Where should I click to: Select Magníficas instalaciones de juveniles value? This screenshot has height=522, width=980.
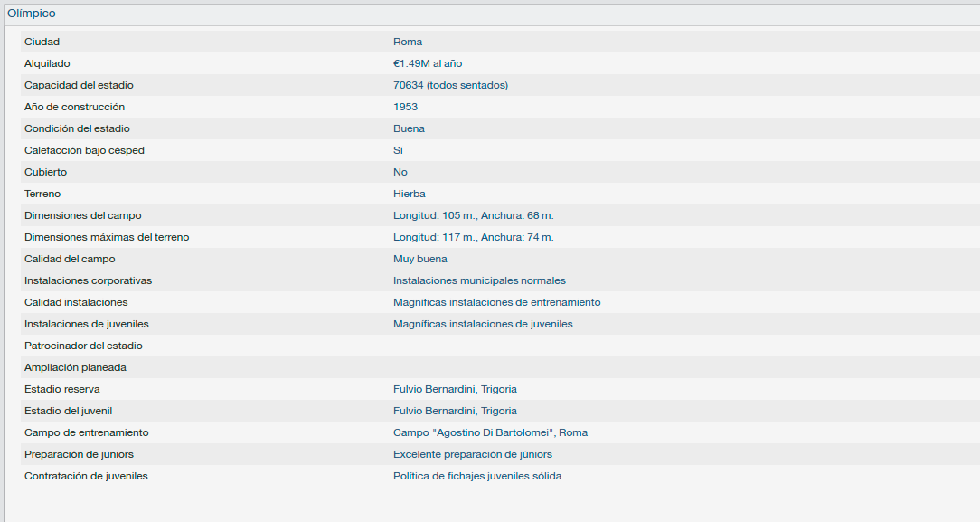483,325
